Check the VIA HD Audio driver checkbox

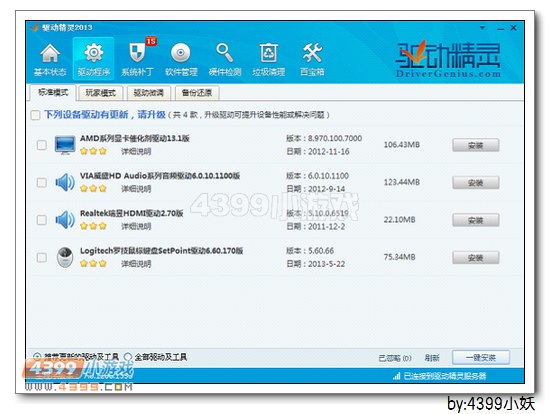pos(42,182)
